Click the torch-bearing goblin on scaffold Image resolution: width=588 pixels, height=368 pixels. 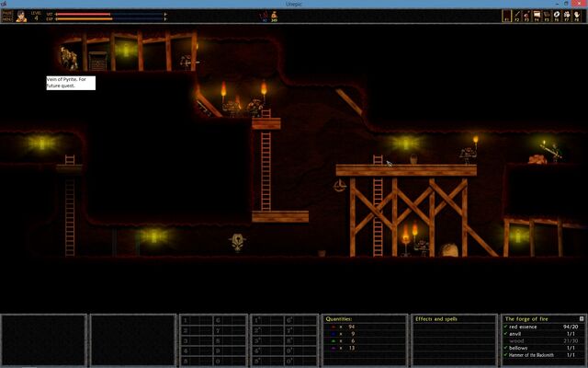coord(469,151)
